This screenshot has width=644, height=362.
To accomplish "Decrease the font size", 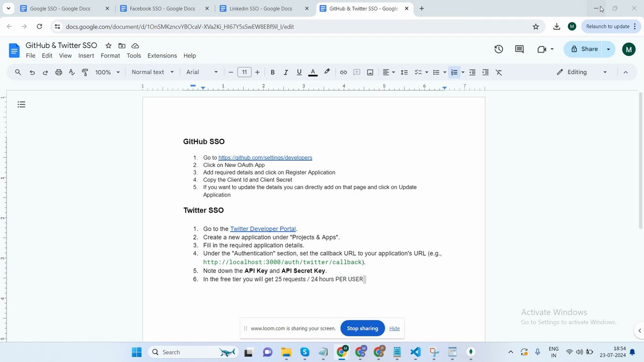I will (x=231, y=72).
